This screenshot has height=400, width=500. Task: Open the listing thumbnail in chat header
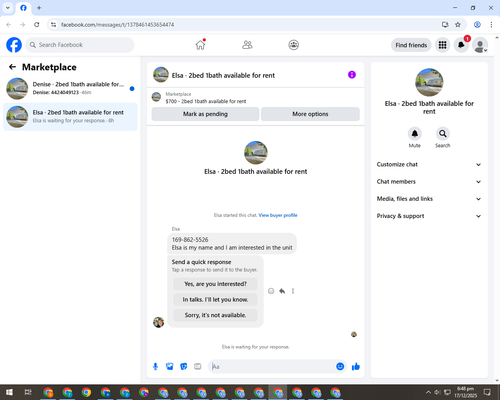[x=161, y=75]
